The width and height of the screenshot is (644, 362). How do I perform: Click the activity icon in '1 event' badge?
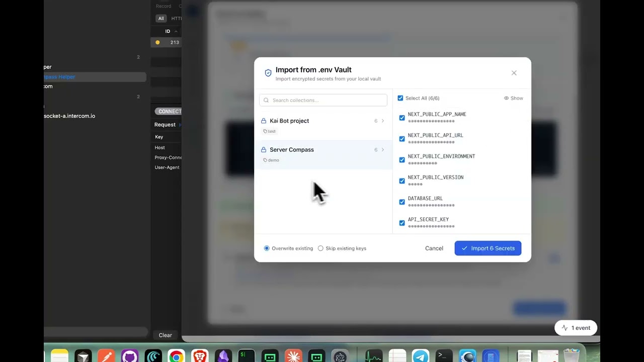(x=565, y=328)
